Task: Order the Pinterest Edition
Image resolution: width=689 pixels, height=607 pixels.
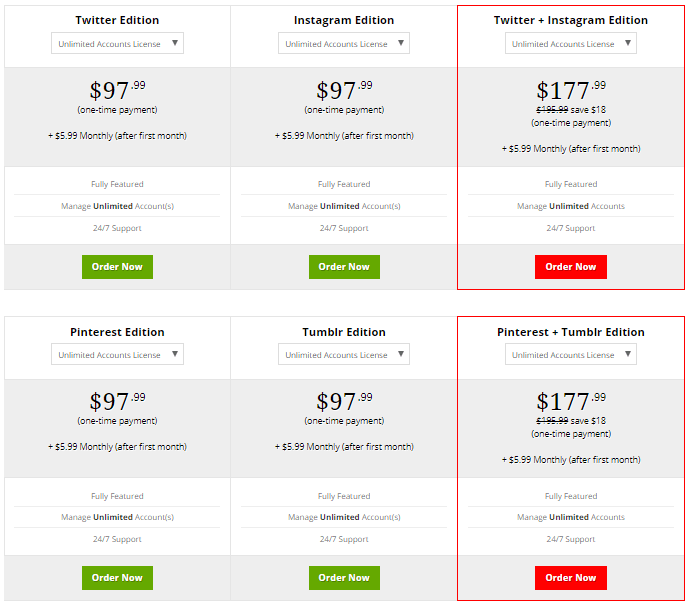Action: [x=117, y=578]
